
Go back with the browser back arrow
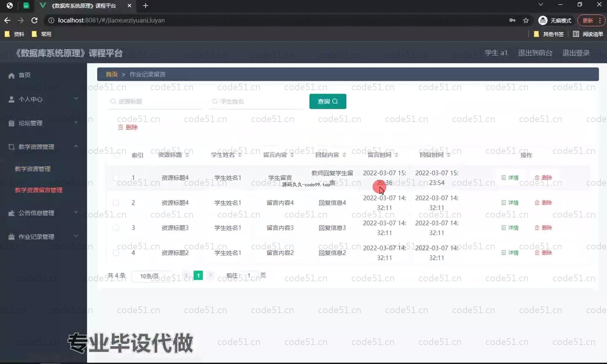click(7, 20)
